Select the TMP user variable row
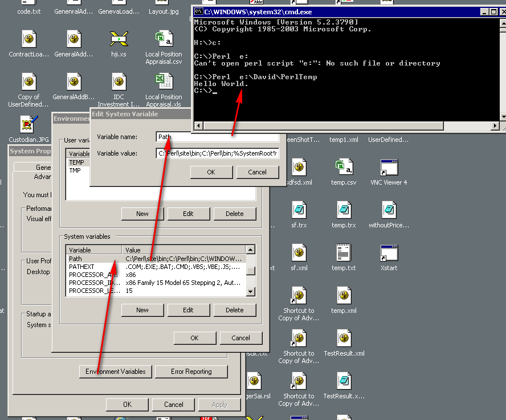Viewport: 506px width, 420px height. point(79,170)
